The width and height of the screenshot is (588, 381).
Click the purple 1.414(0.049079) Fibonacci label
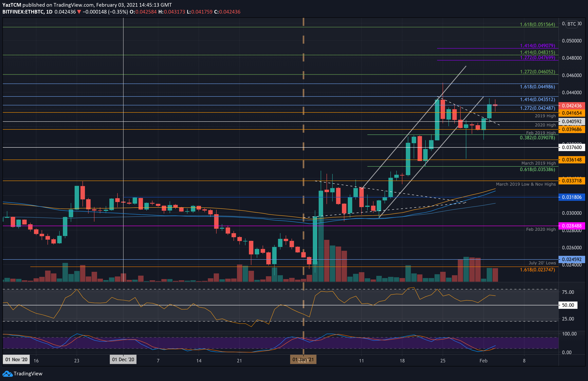(537, 46)
